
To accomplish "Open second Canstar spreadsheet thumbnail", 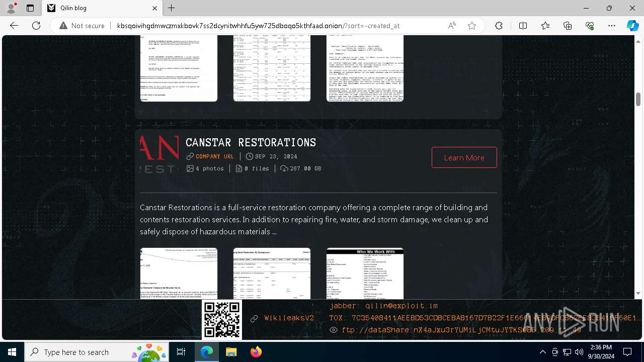I will point(272,274).
